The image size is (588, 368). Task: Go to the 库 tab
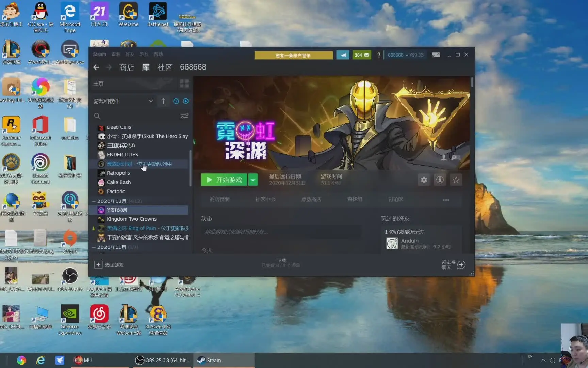(146, 67)
